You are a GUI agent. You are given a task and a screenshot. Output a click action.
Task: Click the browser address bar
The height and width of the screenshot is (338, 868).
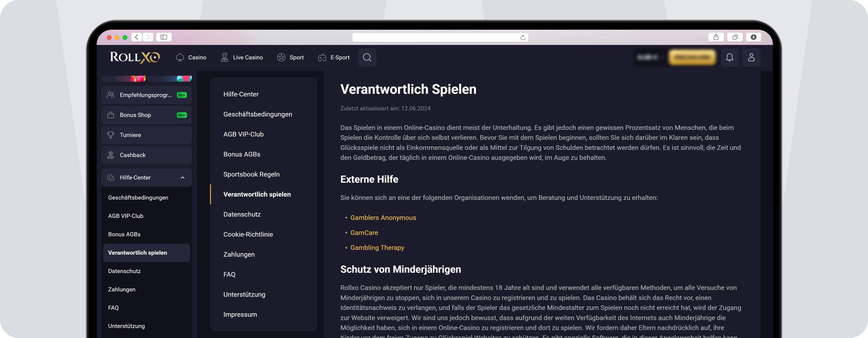tap(440, 38)
